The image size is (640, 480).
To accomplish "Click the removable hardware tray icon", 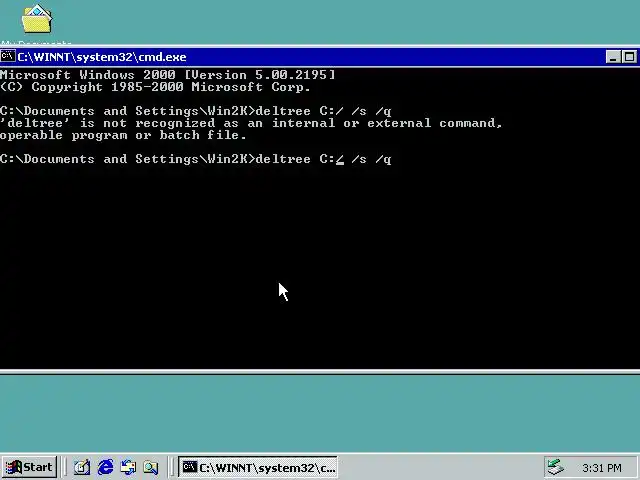I will tap(556, 467).
